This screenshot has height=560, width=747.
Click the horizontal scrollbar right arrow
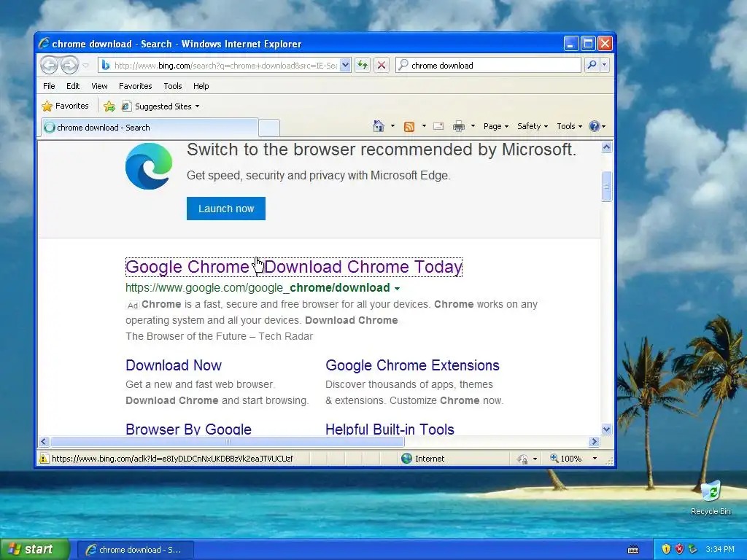[594, 441]
